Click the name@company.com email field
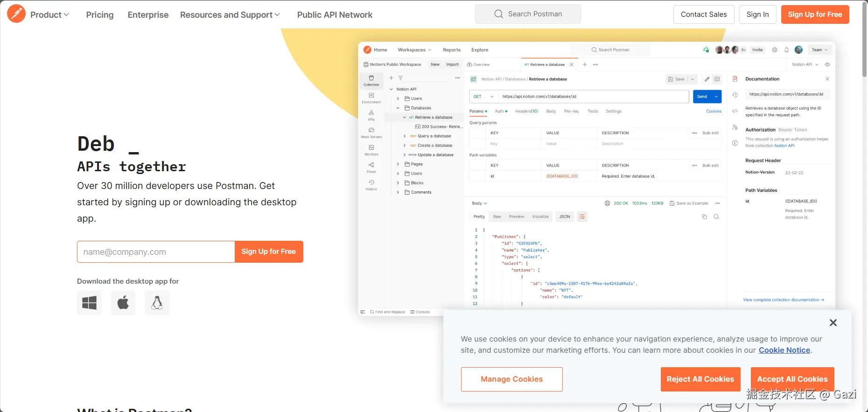 tap(156, 252)
